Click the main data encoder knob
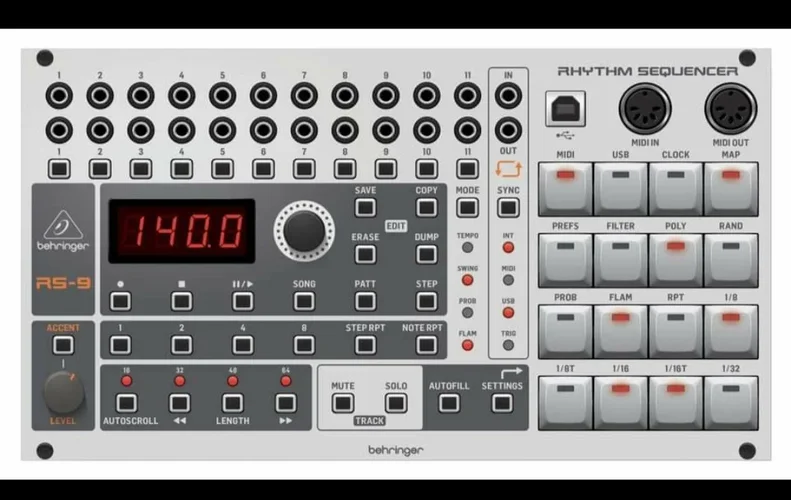Image resolution: width=791 pixels, height=500 pixels. (x=304, y=231)
